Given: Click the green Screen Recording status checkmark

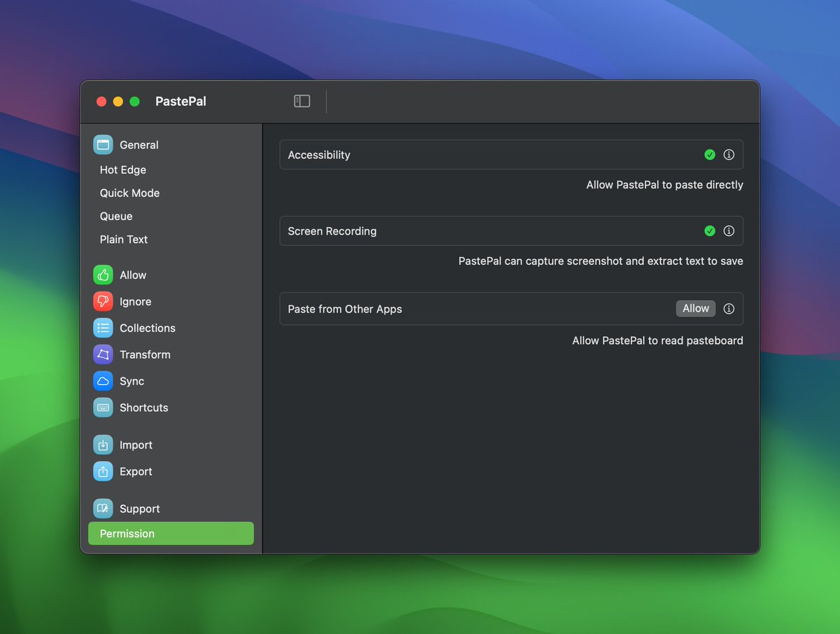Looking at the screenshot, I should click(710, 231).
